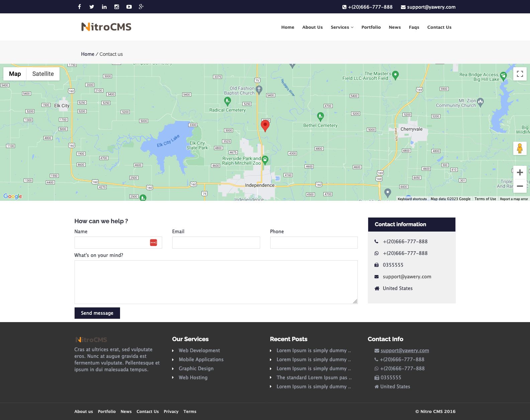530x420 pixels.
Task: Click the footer NitroCMS logo
Action: click(x=91, y=340)
